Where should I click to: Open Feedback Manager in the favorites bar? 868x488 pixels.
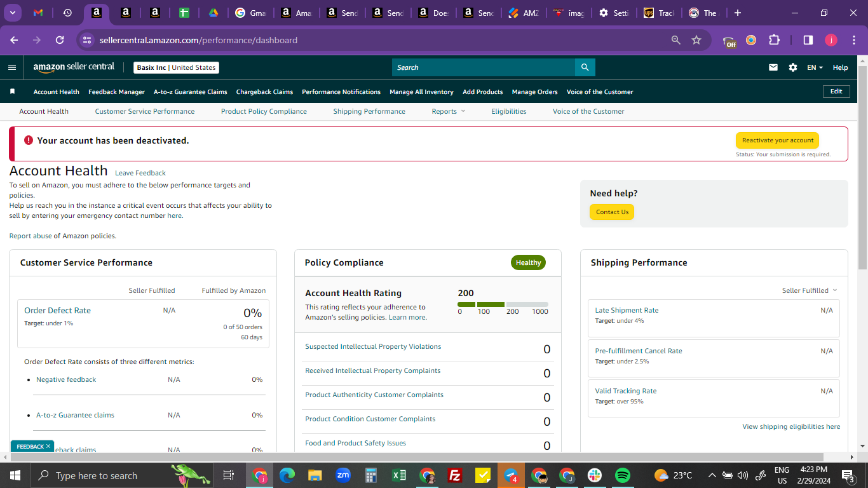(x=116, y=91)
